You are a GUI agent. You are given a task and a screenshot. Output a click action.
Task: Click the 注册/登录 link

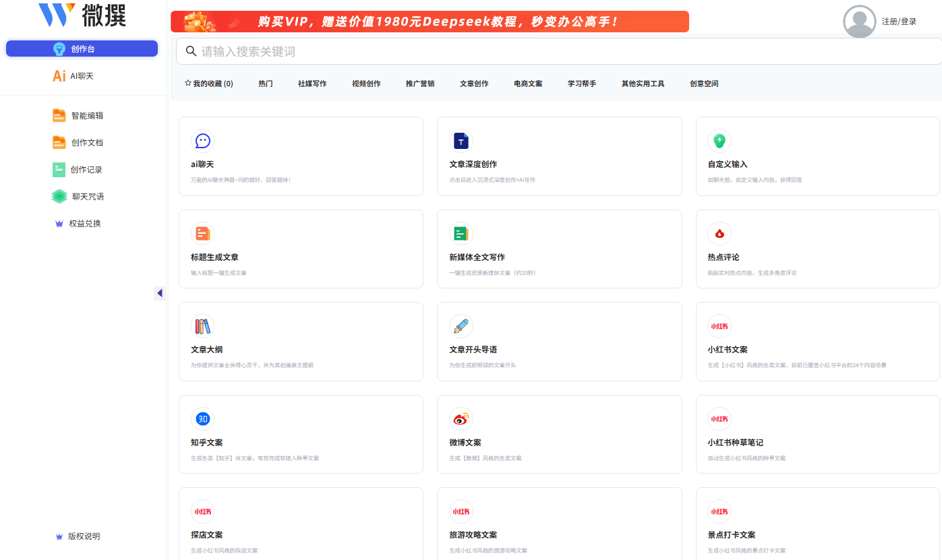point(900,22)
